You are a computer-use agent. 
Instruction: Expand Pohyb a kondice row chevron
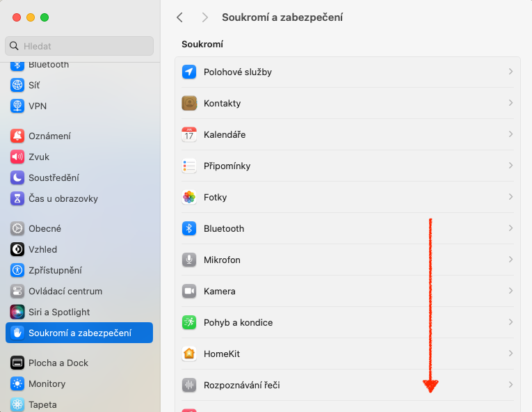click(x=510, y=322)
